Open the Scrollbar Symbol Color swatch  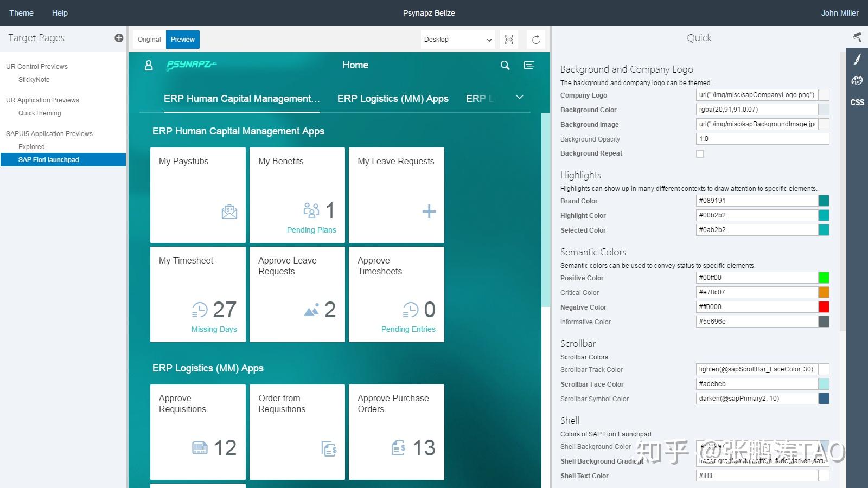(824, 399)
